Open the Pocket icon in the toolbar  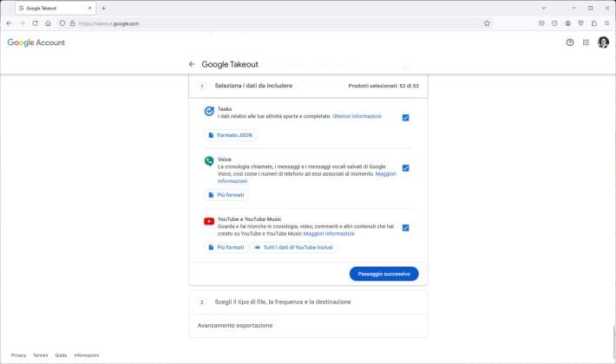click(x=541, y=23)
